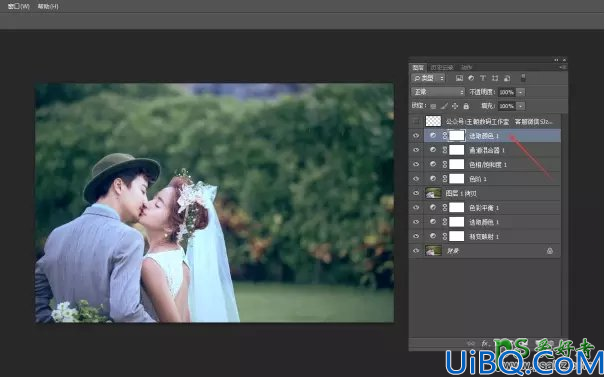Click the 图层 1 拷贝 photo thumbnail

(433, 193)
